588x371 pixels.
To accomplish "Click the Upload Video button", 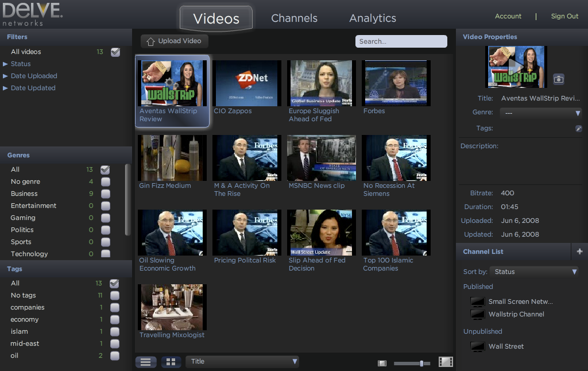I will point(175,41).
